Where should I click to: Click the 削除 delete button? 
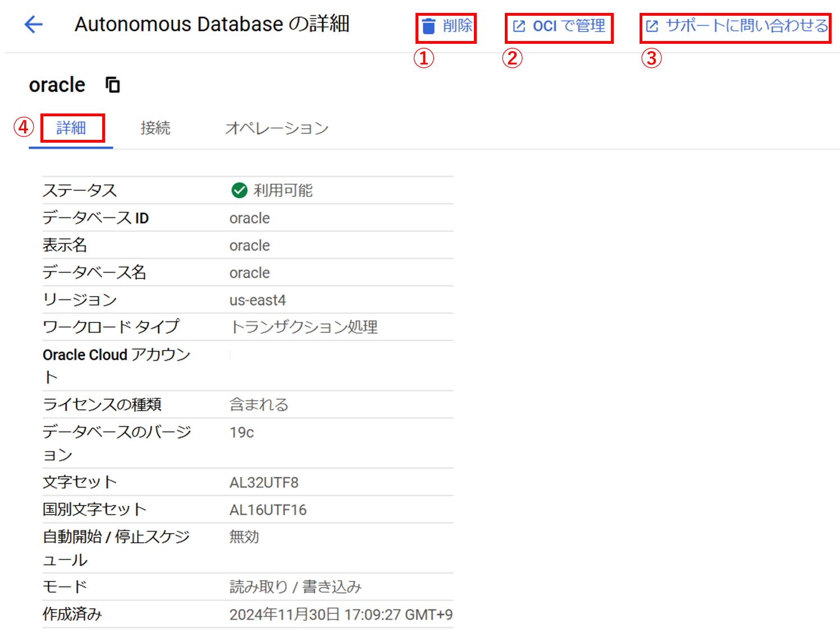tap(446, 26)
